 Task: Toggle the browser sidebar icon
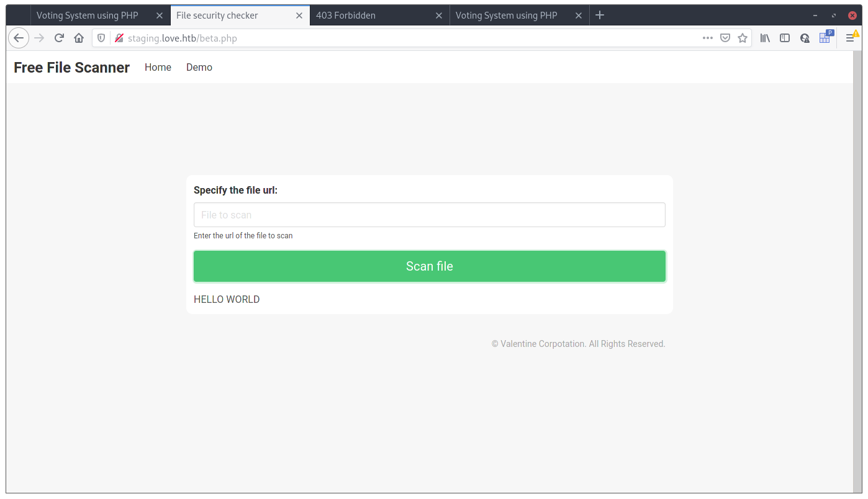[x=785, y=38]
